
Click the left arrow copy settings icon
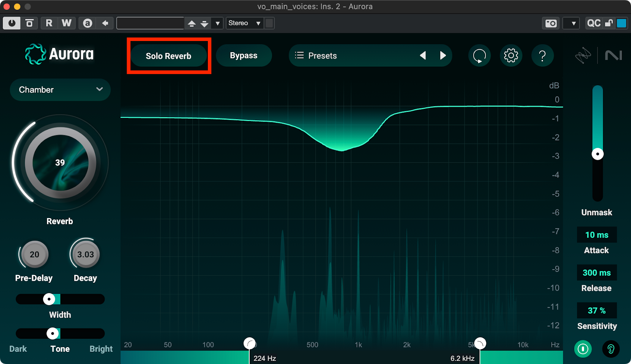[105, 23]
